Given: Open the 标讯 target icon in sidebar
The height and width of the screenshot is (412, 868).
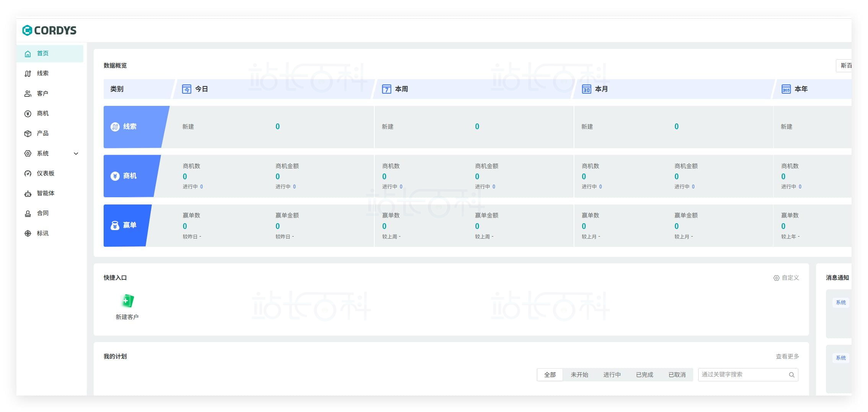Looking at the screenshot, I should (x=28, y=234).
